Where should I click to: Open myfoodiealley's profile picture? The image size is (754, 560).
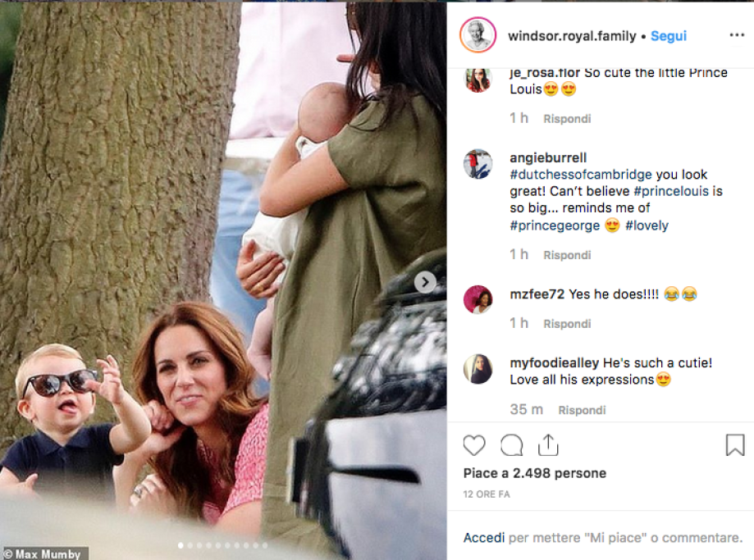click(x=478, y=369)
